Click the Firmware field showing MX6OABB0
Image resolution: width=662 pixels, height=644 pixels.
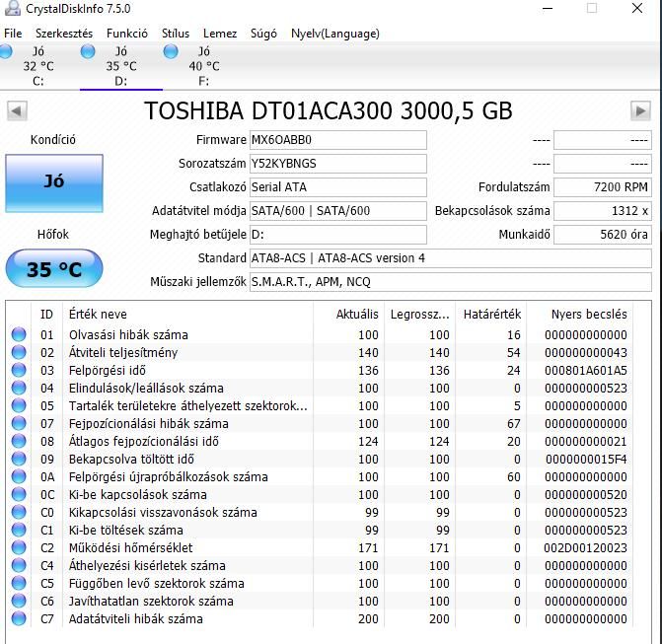point(337,140)
